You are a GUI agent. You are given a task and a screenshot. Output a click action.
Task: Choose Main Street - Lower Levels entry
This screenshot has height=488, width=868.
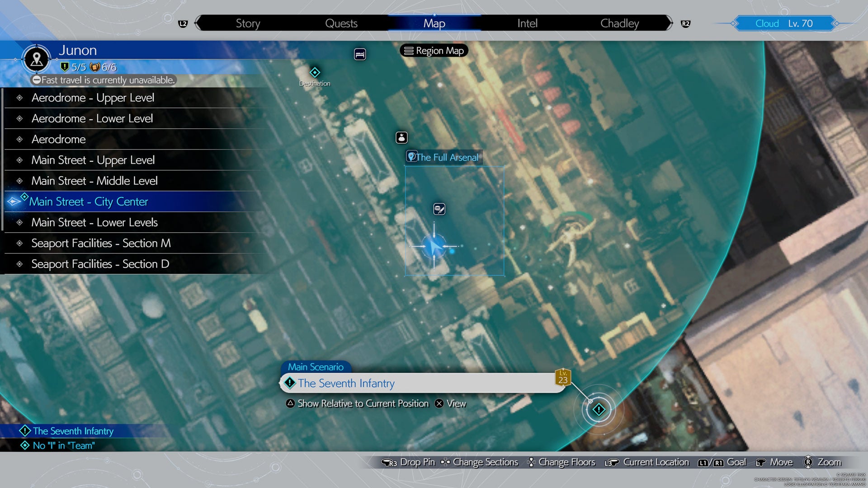pyautogui.click(x=94, y=222)
